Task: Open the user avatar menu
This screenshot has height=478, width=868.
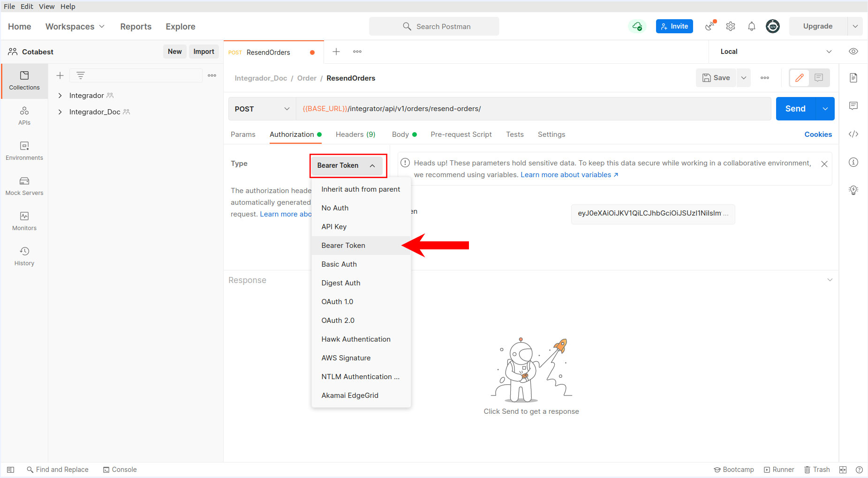Action: tap(773, 26)
